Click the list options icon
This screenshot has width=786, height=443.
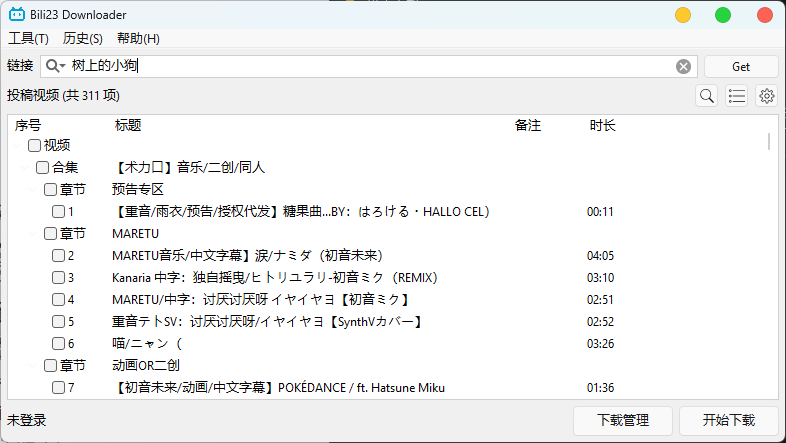pyautogui.click(x=737, y=96)
